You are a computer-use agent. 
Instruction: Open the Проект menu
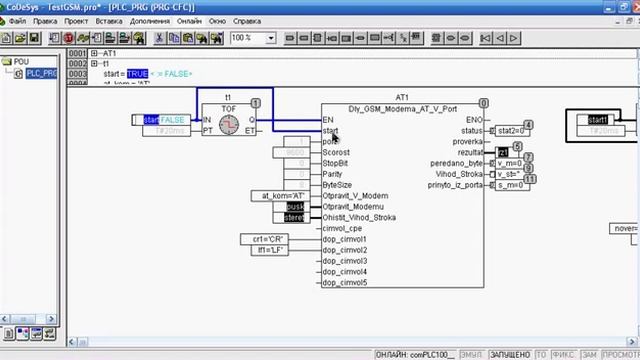(76, 21)
